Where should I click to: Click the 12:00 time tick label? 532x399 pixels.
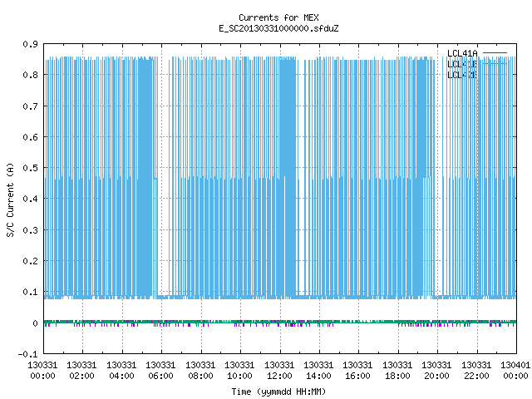pos(279,376)
